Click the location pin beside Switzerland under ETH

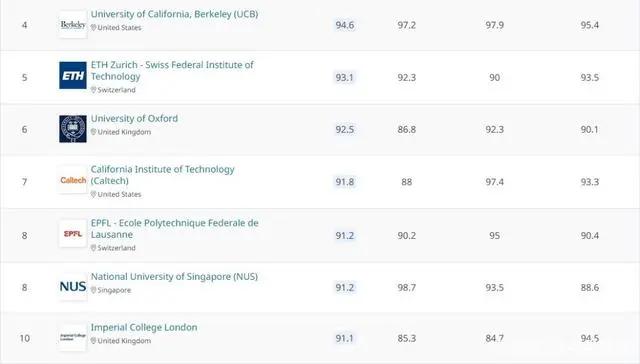point(93,90)
